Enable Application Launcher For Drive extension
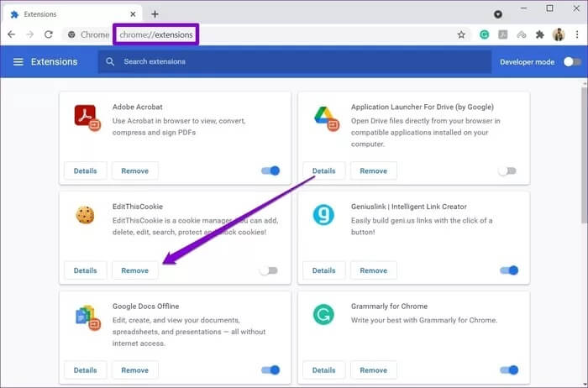The image size is (588, 388). [507, 171]
